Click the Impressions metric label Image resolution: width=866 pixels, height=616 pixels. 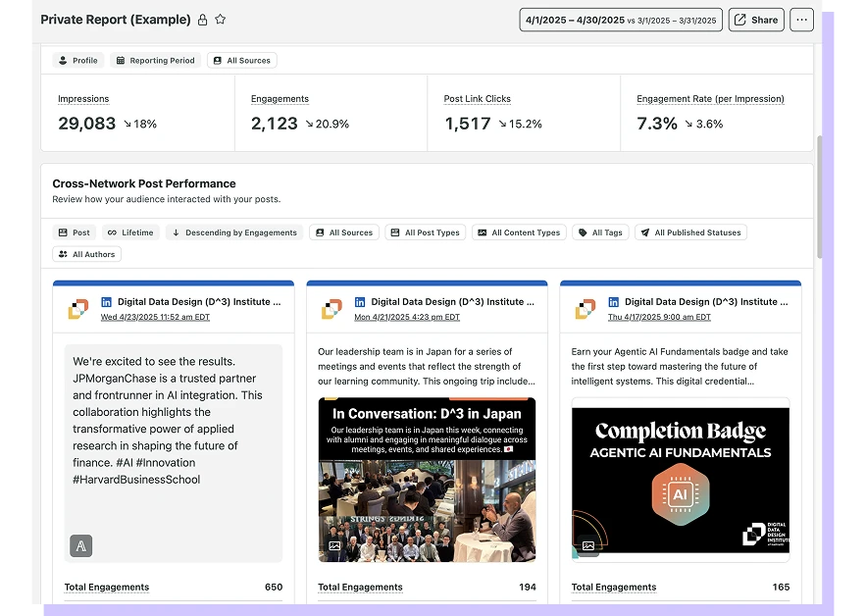pos(83,99)
